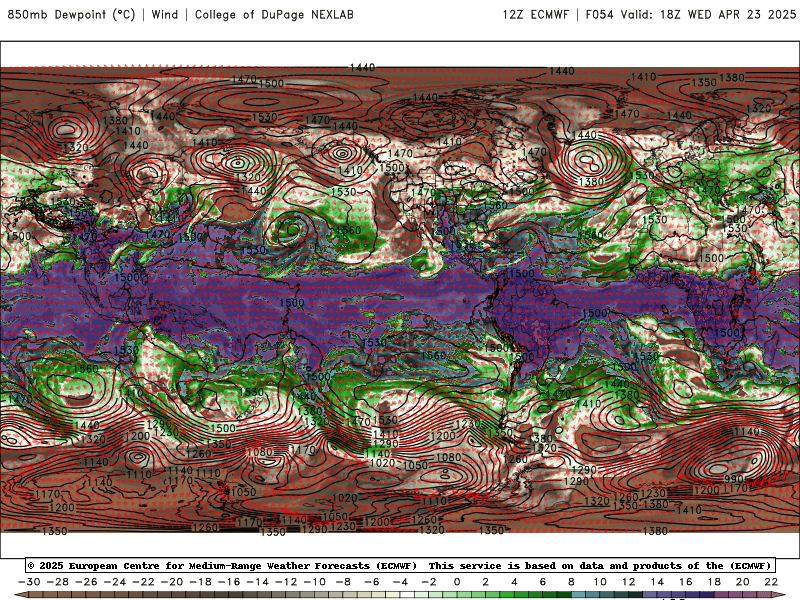Click the -14 value on the color scale
Viewport: 800px width, 600px height.
[x=258, y=582]
